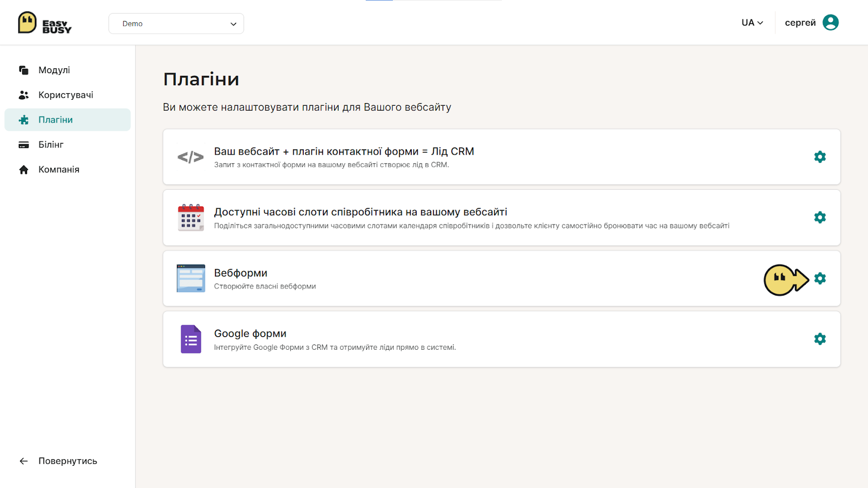Click the Google Forms purple icon
The image size is (868, 488).
191,339
